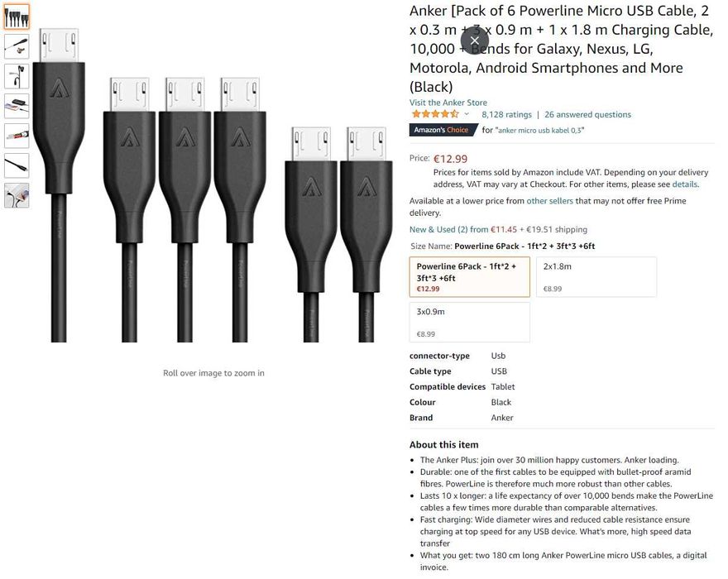Open the second product thumbnail
Viewport: 728px width, 579px height.
point(17,46)
